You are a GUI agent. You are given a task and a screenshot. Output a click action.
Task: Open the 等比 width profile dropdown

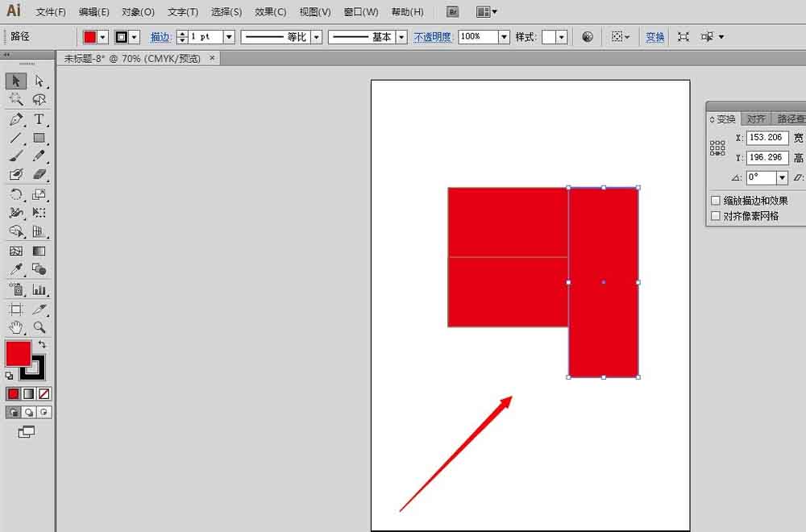tap(317, 37)
